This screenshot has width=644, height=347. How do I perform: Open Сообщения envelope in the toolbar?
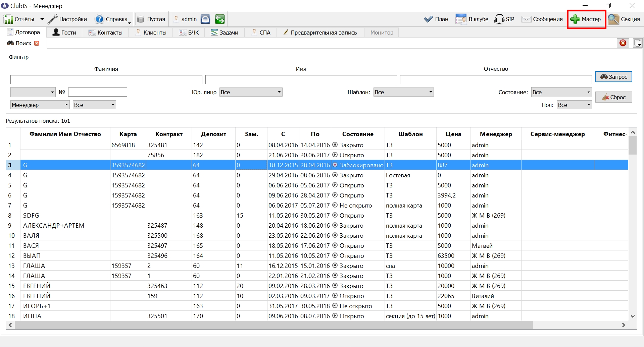point(542,19)
